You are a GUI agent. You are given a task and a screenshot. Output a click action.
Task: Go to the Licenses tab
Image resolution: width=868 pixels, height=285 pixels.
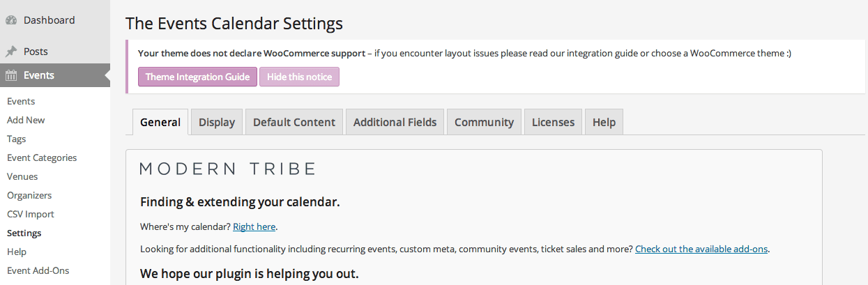553,122
